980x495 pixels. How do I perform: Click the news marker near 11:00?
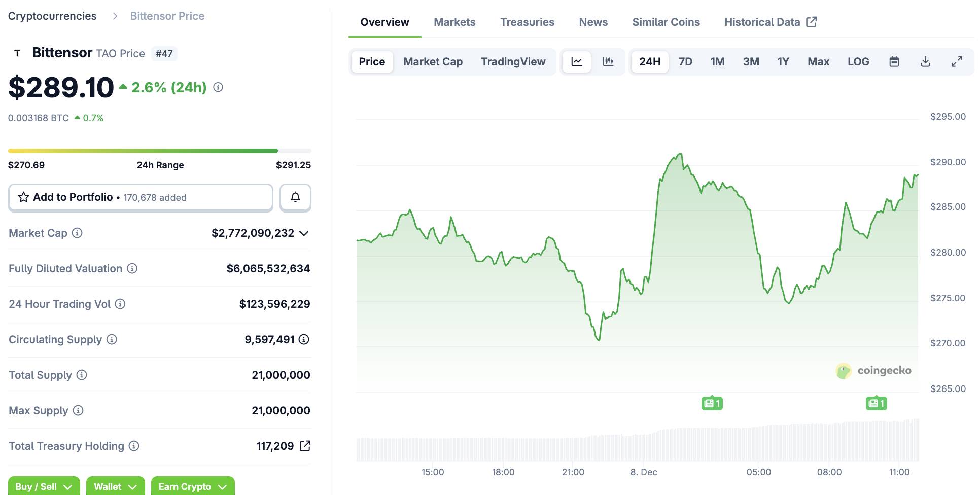pos(876,403)
